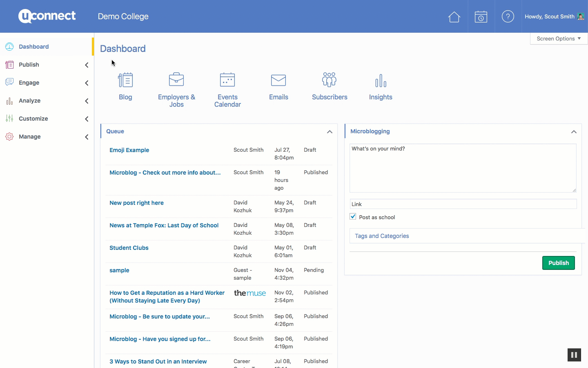Image resolution: width=588 pixels, height=368 pixels.
Task: Collapse the Queue panel
Action: pos(330,132)
